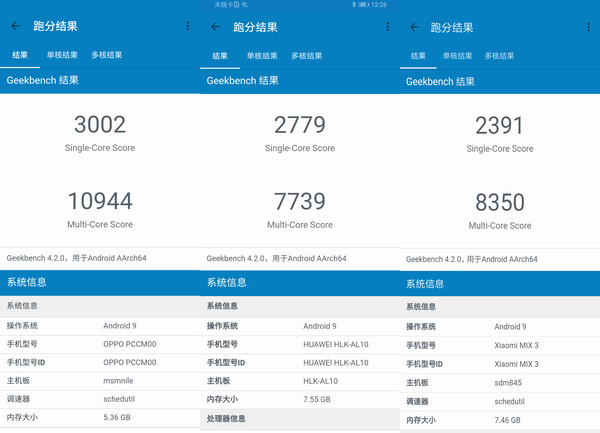
Task: Click 跑分结果 title in HUAWEI screen
Action: 256,27
